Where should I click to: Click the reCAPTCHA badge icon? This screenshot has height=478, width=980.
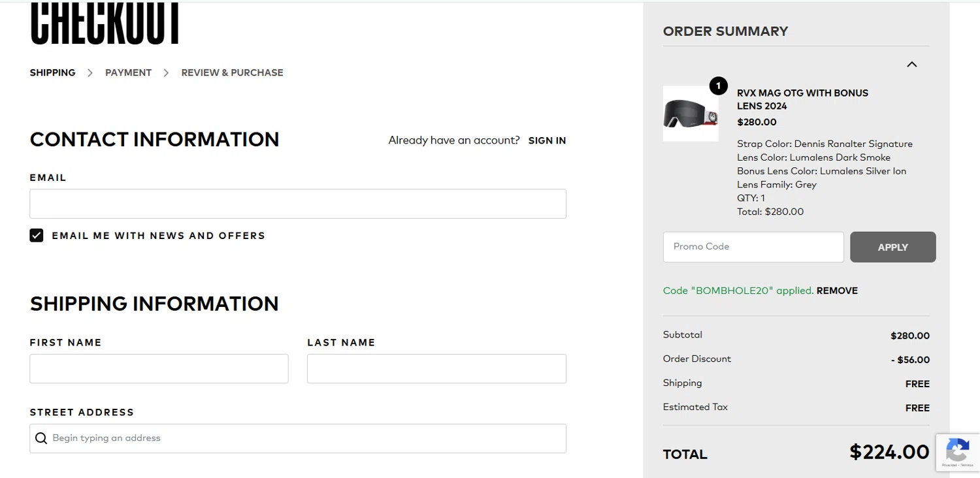pos(957,451)
